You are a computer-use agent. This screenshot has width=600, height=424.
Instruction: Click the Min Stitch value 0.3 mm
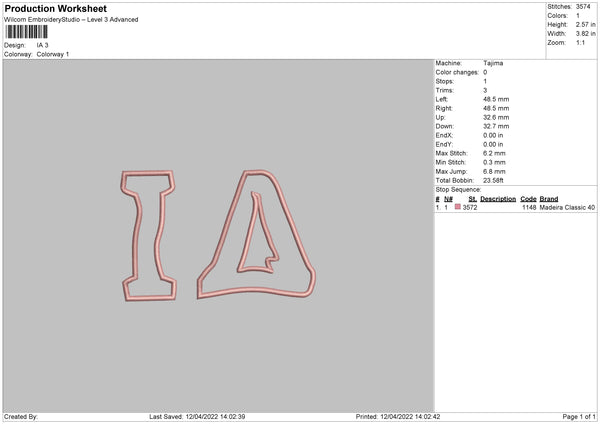pos(494,162)
